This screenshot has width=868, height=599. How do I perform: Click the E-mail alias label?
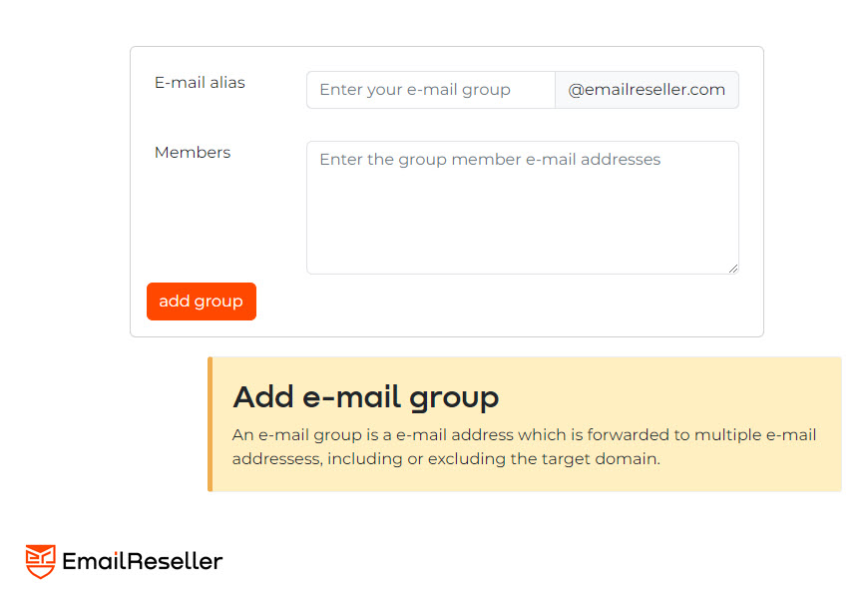tap(200, 83)
